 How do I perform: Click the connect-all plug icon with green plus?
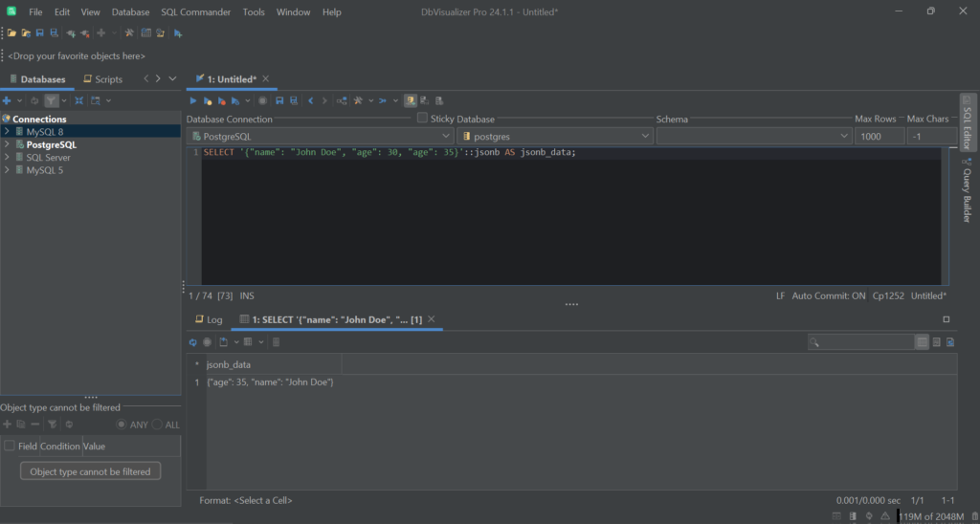[x=71, y=33]
